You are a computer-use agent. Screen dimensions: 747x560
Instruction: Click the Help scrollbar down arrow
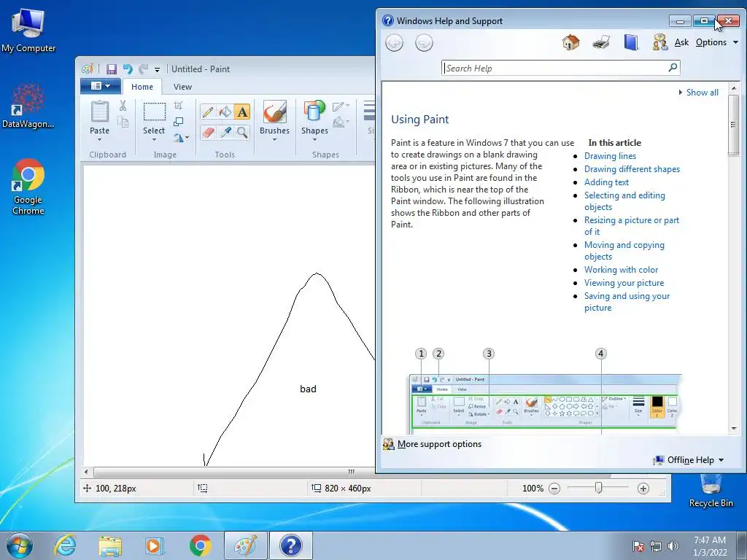pyautogui.click(x=734, y=429)
